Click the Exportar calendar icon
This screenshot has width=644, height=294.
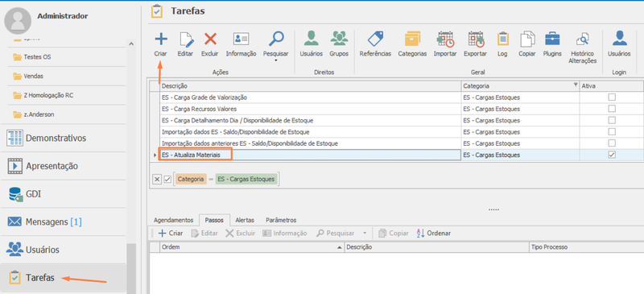pyautogui.click(x=476, y=39)
